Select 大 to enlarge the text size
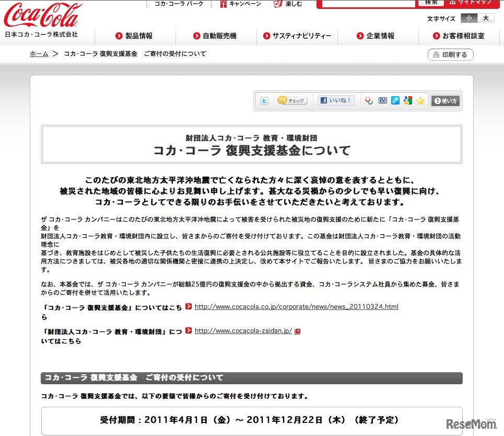Viewport: 504px width, 436px height. (x=485, y=17)
